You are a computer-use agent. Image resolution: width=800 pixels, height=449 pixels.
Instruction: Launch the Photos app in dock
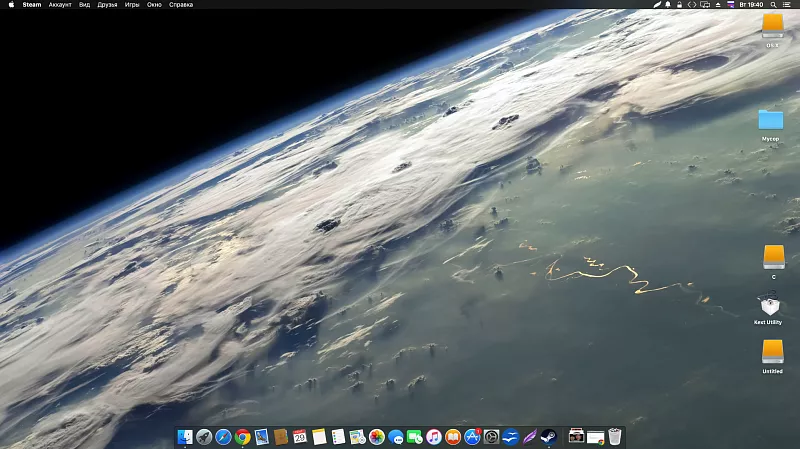(377, 437)
